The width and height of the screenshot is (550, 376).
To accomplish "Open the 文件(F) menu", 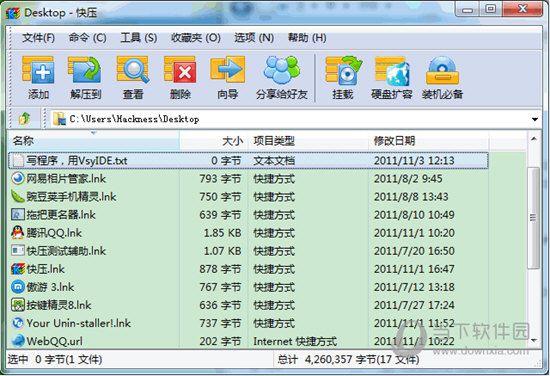I will pyautogui.click(x=39, y=38).
